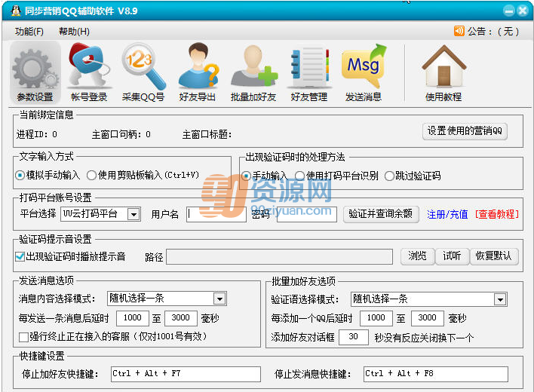534x392 pixels.
Task: Click the 公告 speaker icon
Action: [x=459, y=31]
